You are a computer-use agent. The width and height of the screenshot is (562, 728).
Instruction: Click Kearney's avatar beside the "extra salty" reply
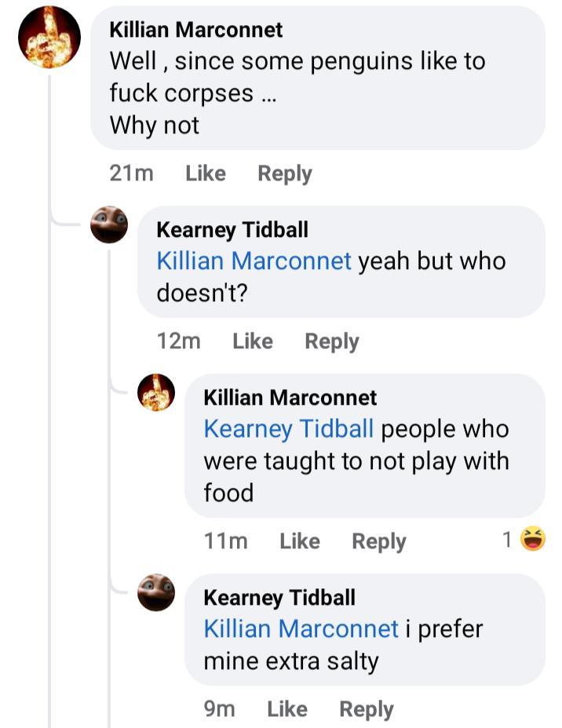coord(156,592)
